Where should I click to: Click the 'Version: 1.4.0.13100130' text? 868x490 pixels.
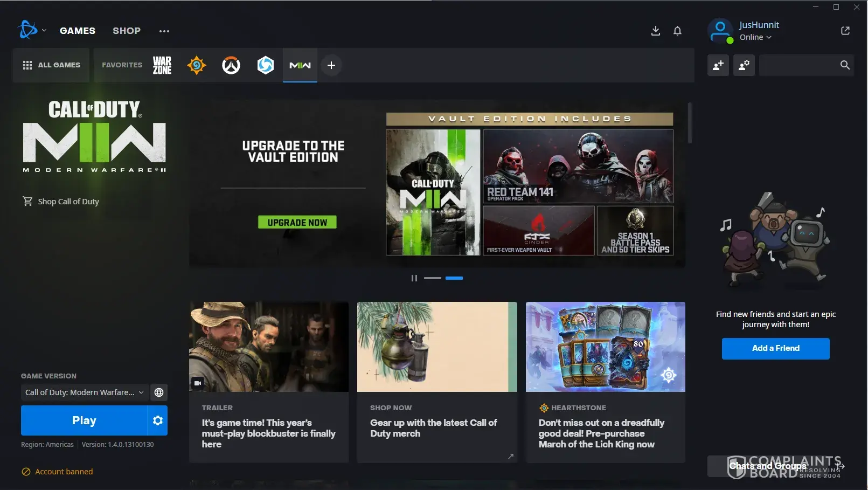click(117, 445)
